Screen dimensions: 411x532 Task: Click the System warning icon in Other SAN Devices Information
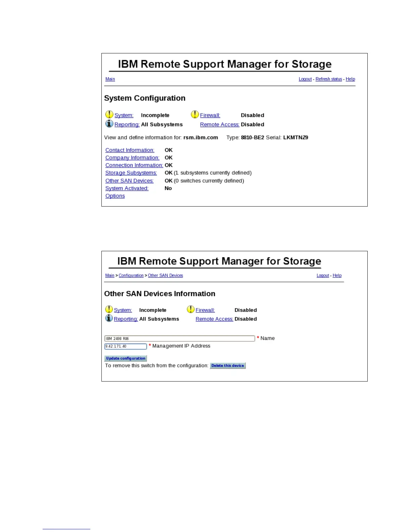(x=109, y=309)
